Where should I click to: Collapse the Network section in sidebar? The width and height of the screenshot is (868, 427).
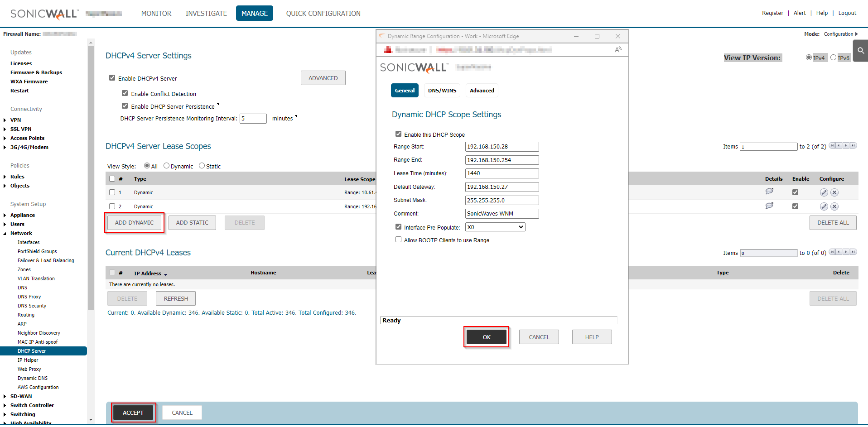pos(5,233)
